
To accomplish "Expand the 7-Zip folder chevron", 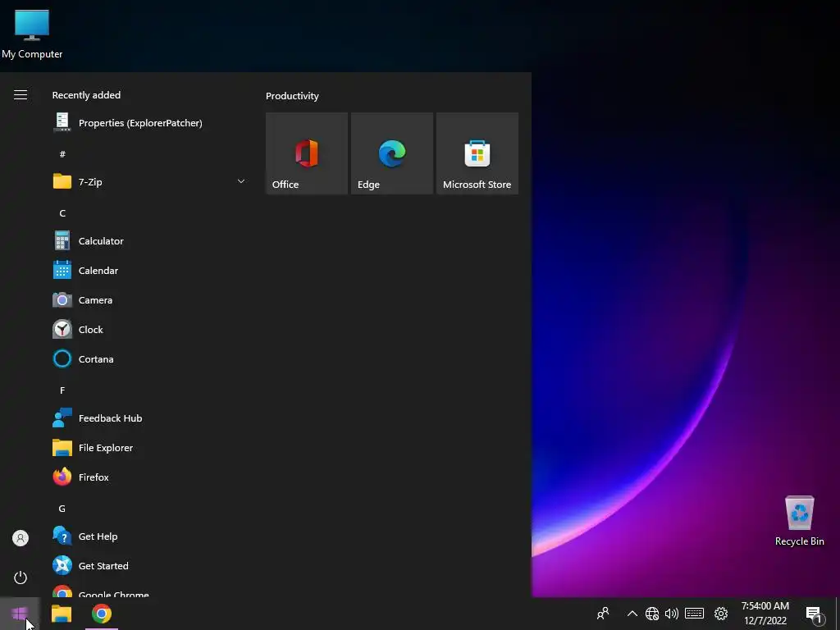I will [x=241, y=181].
